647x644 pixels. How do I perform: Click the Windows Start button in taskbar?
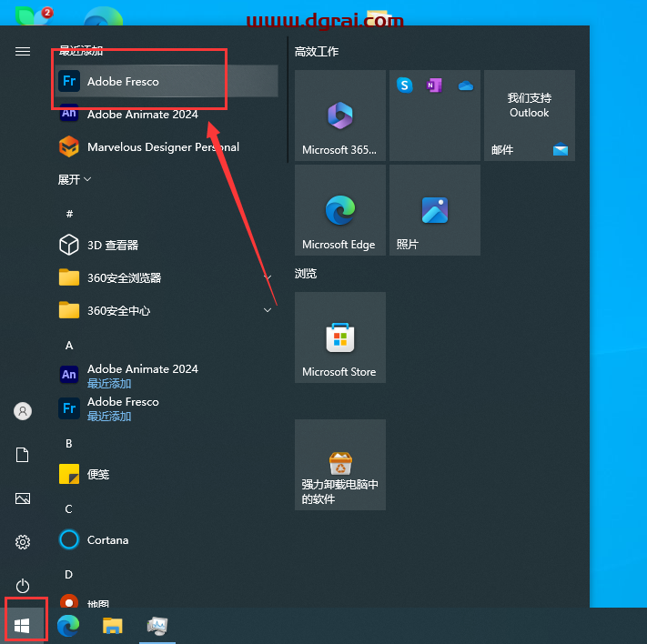23,625
